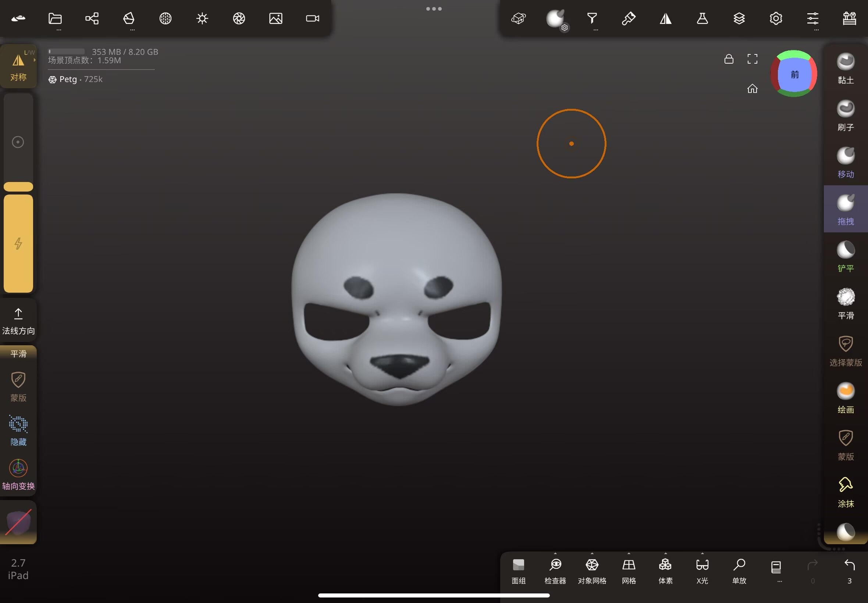Open the 隐藏 hide tool

click(x=18, y=431)
